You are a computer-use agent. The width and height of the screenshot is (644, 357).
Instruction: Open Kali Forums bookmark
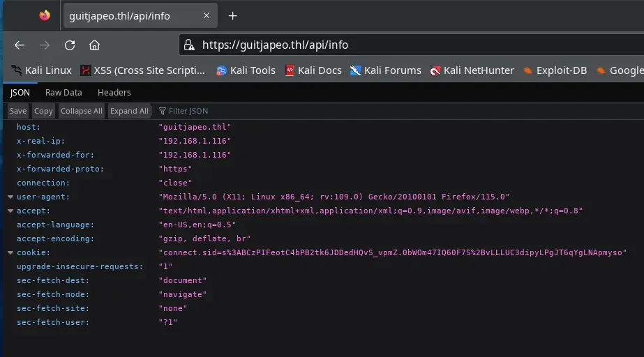[x=385, y=70]
